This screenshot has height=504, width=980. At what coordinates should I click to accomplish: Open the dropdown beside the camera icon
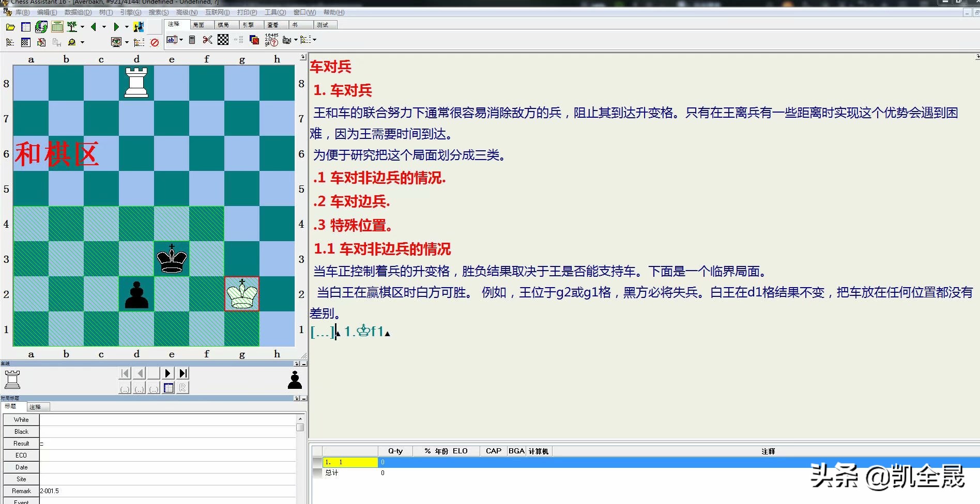point(295,40)
